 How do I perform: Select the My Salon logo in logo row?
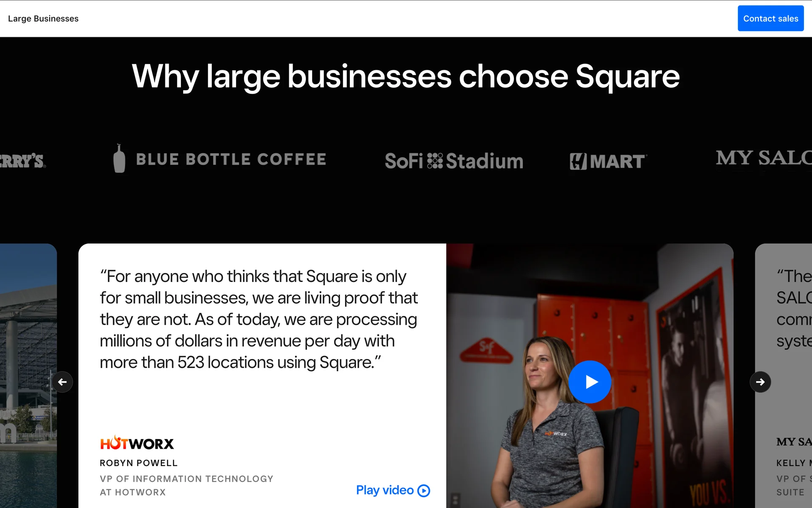763,158
